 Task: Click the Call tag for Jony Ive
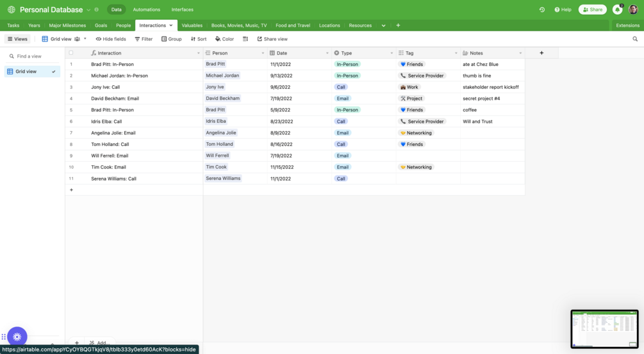tap(341, 87)
